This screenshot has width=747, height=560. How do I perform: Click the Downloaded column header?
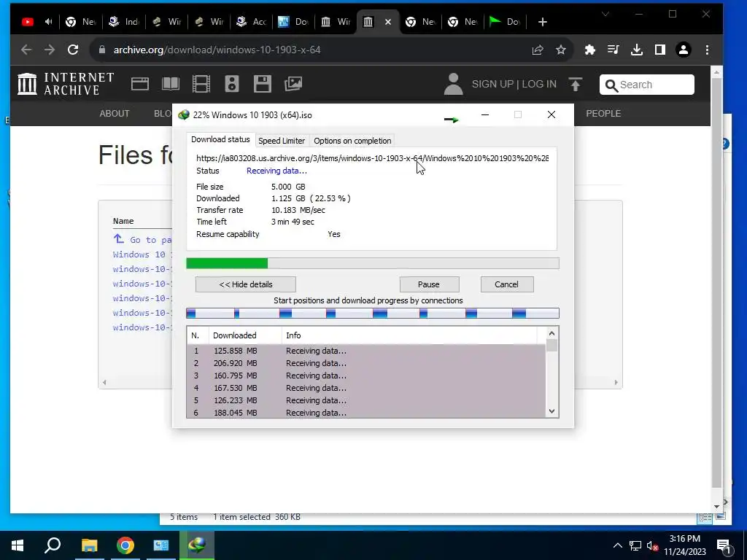[x=245, y=335]
